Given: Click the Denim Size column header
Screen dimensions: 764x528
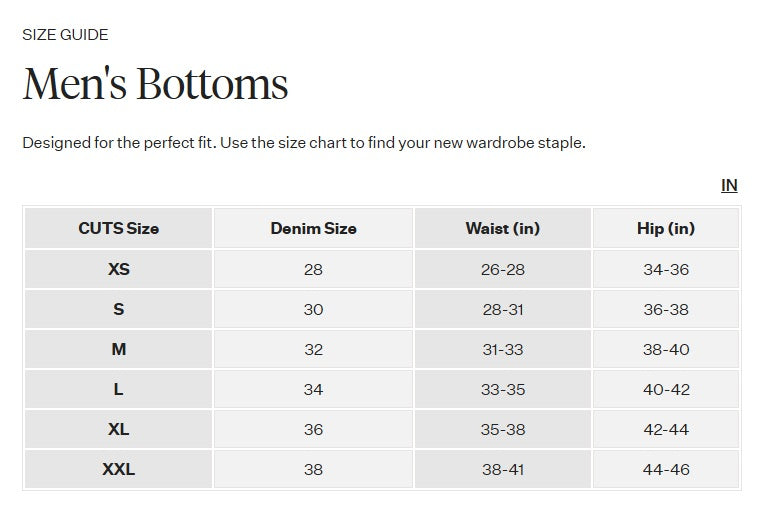Looking at the screenshot, I should point(313,228).
